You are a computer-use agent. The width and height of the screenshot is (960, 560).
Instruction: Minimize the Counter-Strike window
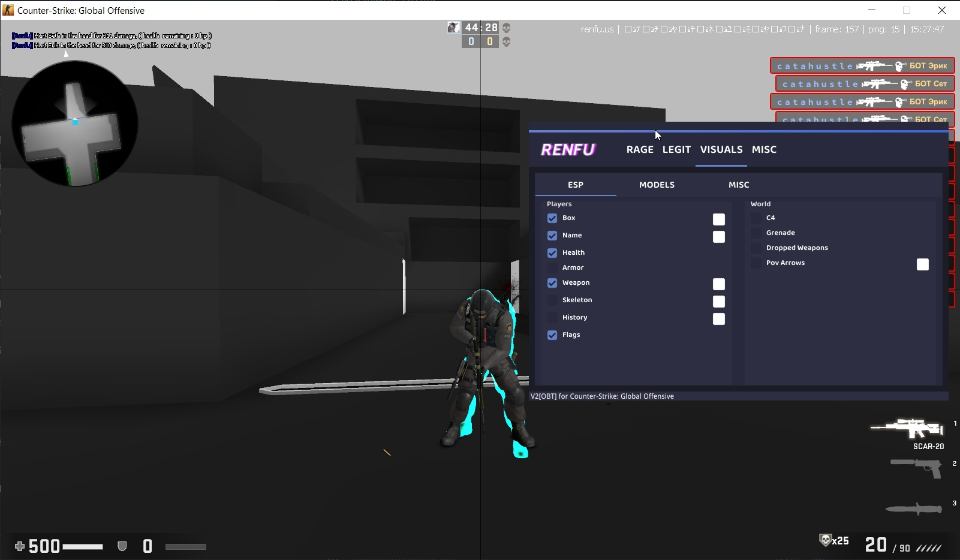[x=872, y=10]
